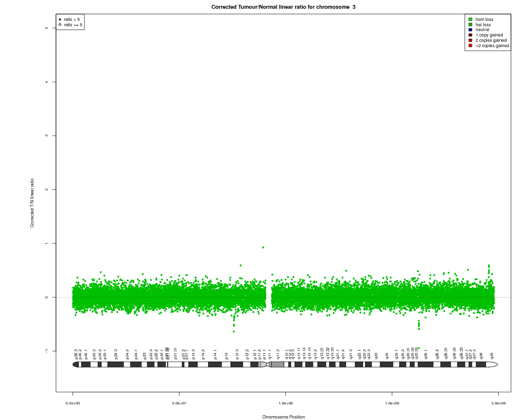Click the lowest green point below p12.3 region
The image size is (525, 420).
[234, 332]
